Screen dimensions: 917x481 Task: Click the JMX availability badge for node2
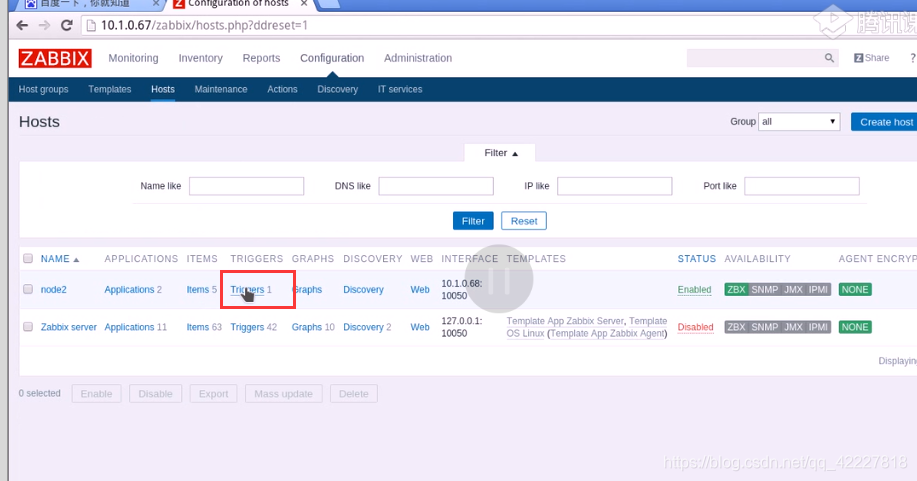[793, 290]
